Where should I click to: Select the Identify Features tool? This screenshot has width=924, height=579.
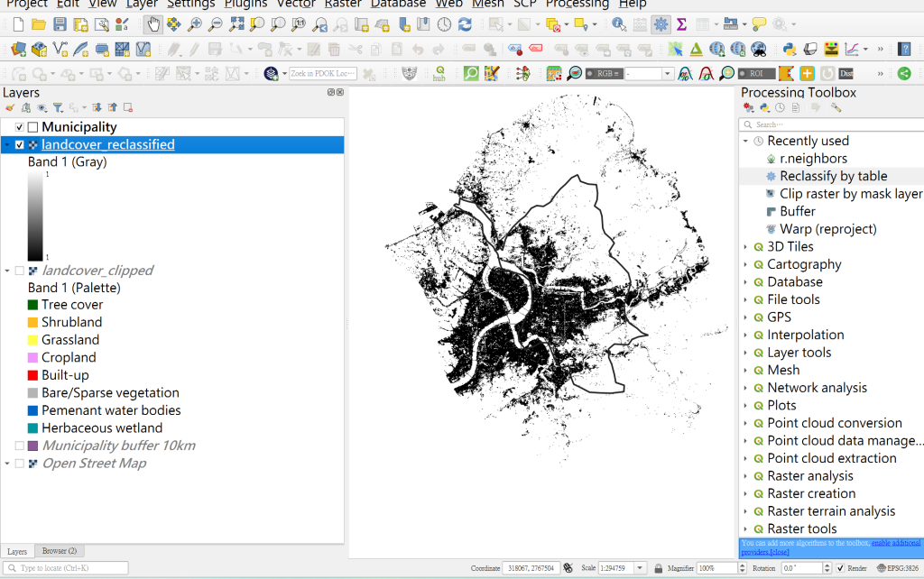619,24
